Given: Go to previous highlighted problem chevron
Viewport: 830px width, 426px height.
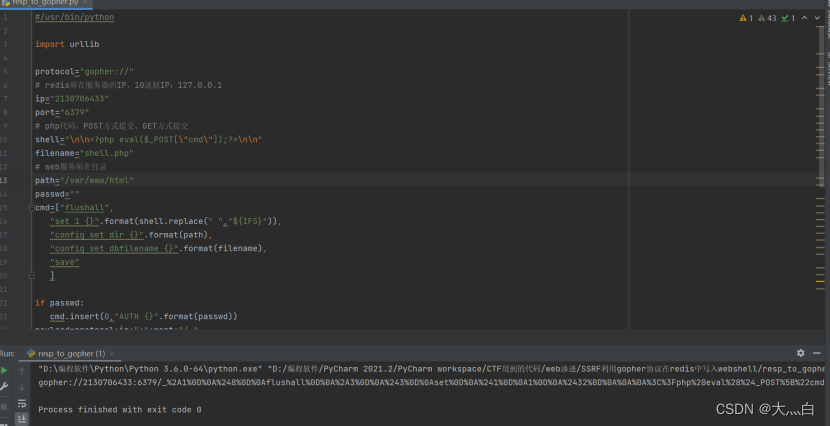Looking at the screenshot, I should click(805, 18).
